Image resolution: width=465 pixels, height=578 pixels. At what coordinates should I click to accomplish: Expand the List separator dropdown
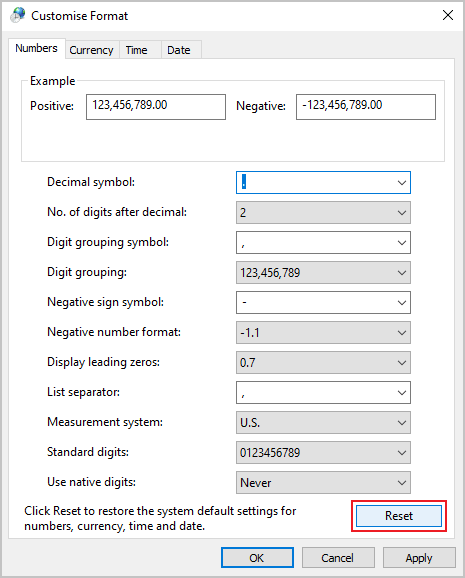pos(323,393)
